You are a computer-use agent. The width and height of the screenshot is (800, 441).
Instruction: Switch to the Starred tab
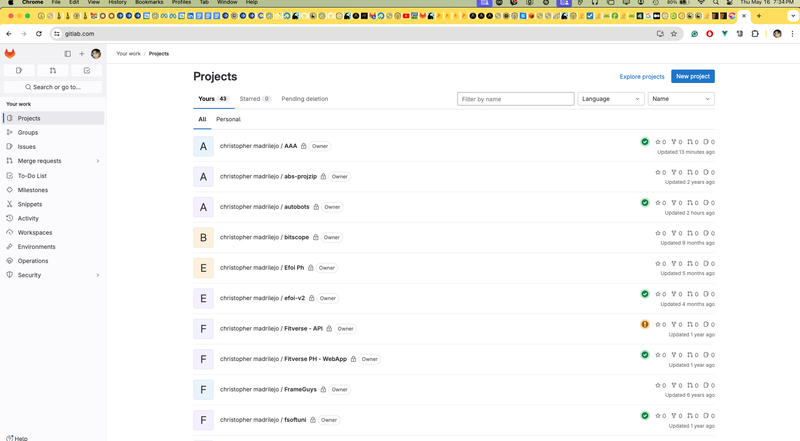255,99
